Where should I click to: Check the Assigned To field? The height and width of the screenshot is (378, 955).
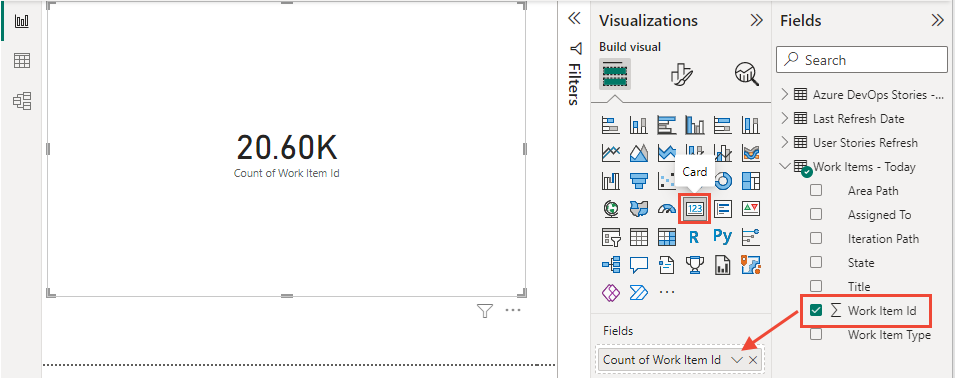point(816,214)
